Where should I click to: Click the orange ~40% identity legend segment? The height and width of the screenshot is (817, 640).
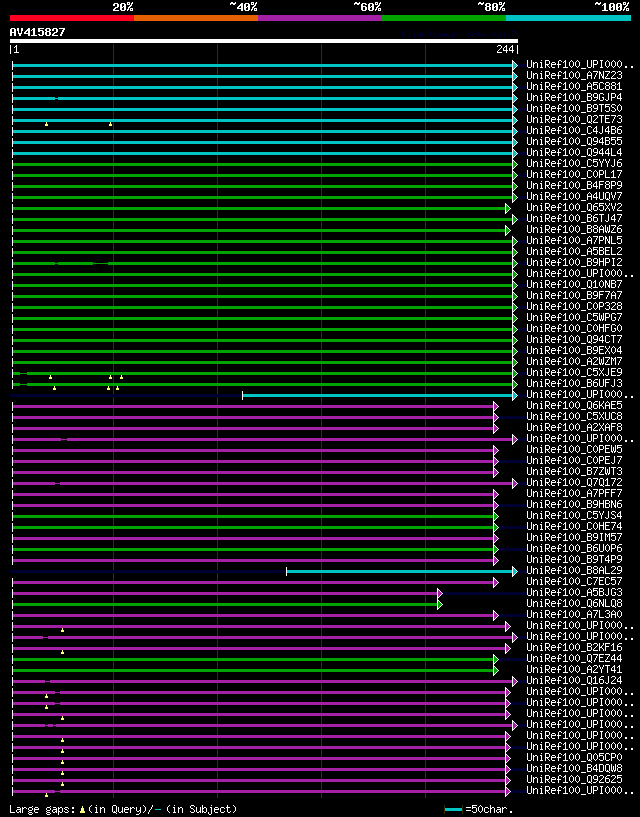[x=196, y=18]
